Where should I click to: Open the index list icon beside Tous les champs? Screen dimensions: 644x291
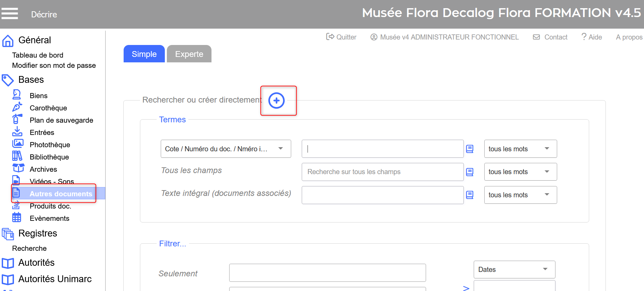(470, 172)
